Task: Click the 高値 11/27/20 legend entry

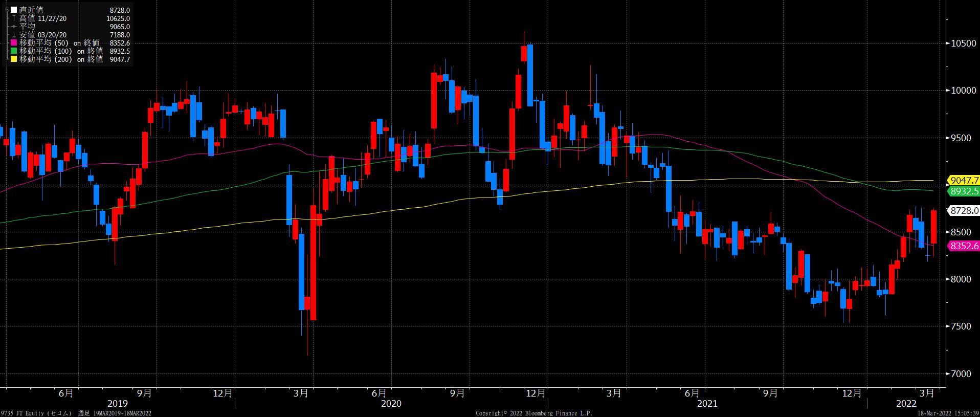Action: coord(43,18)
